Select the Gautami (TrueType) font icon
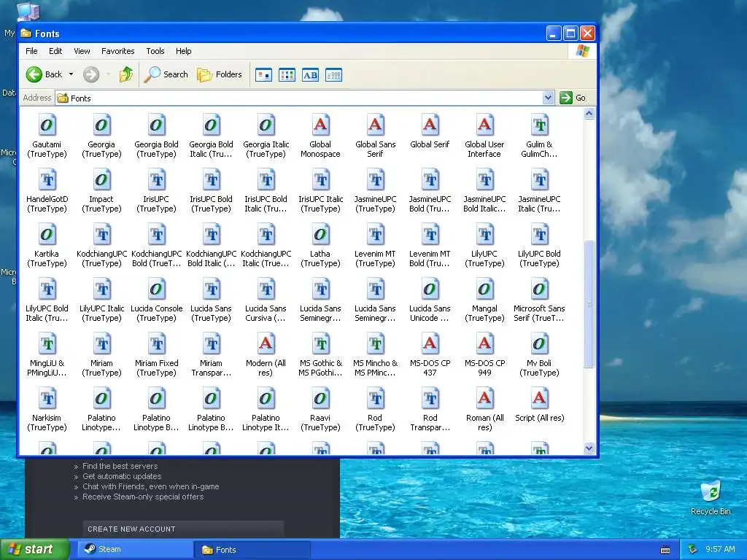Image resolution: width=747 pixels, height=560 pixels. [x=47, y=125]
